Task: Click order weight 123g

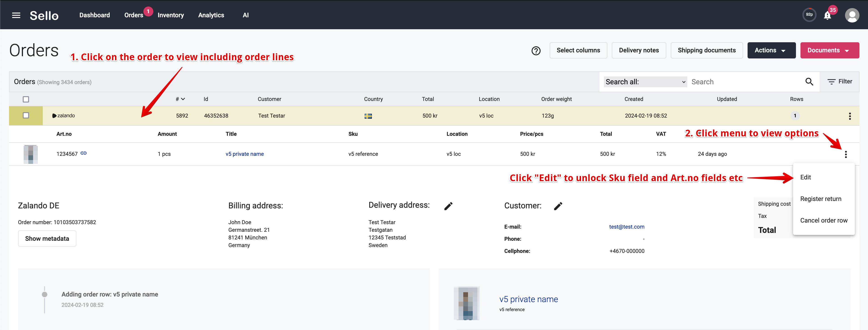Action: [547, 116]
